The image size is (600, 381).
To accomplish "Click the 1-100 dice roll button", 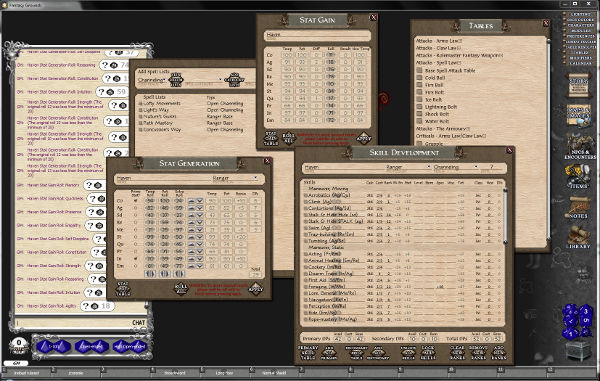I will 54,347.
